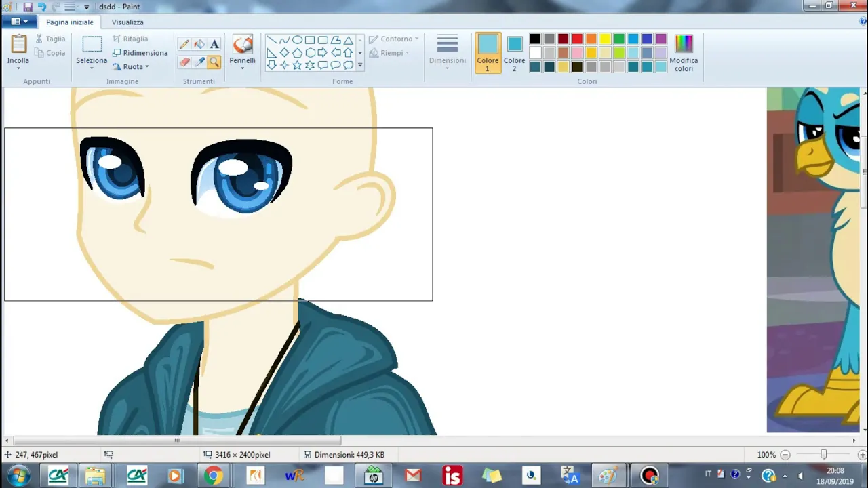Open the Paint file menu button

pyautogui.click(x=19, y=22)
